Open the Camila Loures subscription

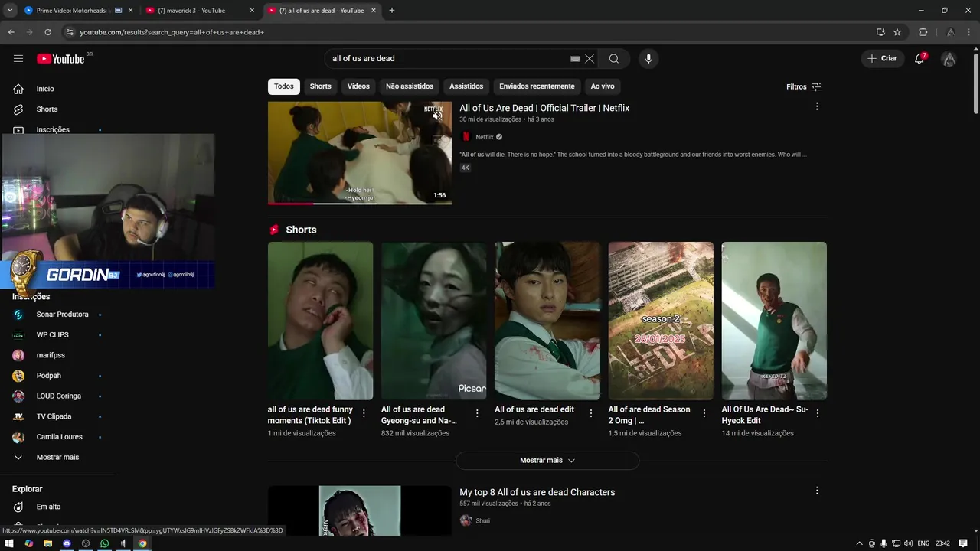[x=57, y=437]
